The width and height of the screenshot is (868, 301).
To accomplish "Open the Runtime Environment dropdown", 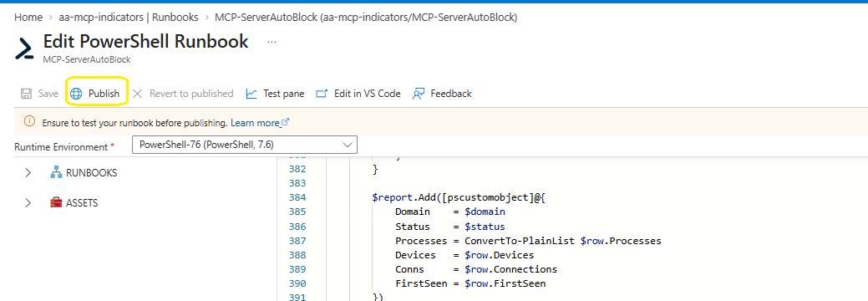I will (x=245, y=145).
